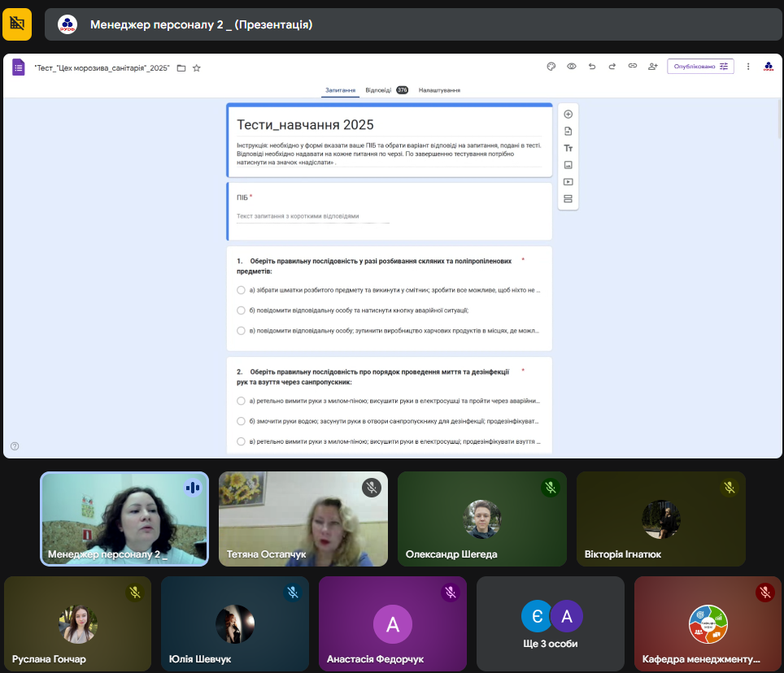The width and height of the screenshot is (784, 673).
Task: Switch to the Налаштування tab
Action: [439, 90]
